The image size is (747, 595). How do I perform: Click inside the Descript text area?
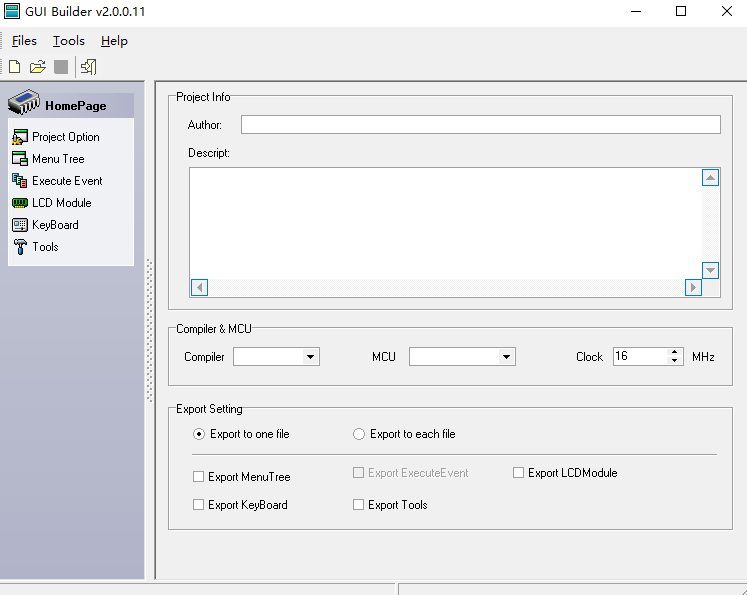coord(445,223)
